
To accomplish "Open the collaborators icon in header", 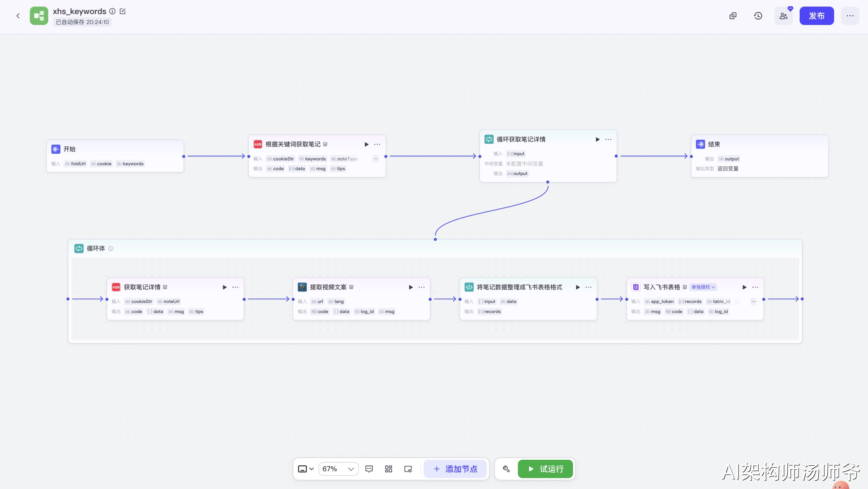I will (x=783, y=16).
